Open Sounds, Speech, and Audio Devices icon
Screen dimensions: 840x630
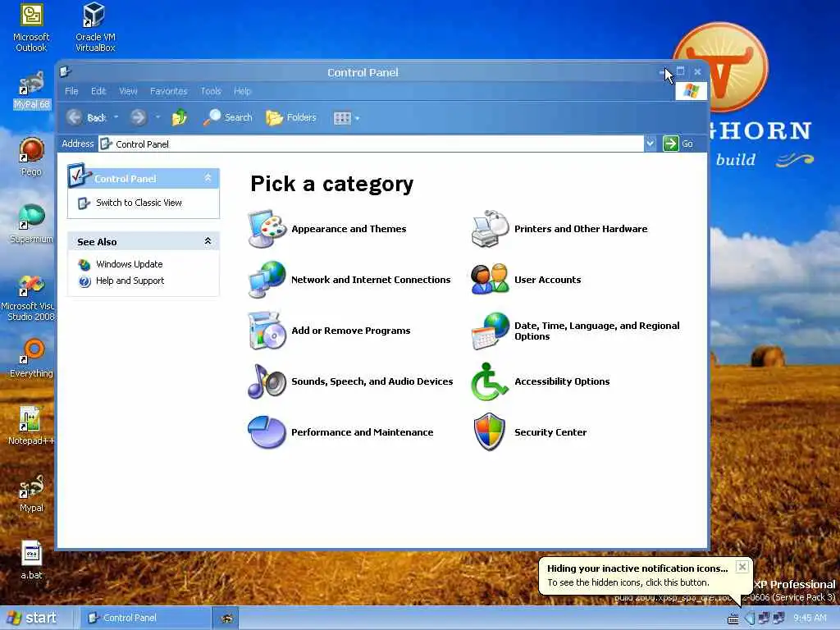[267, 381]
